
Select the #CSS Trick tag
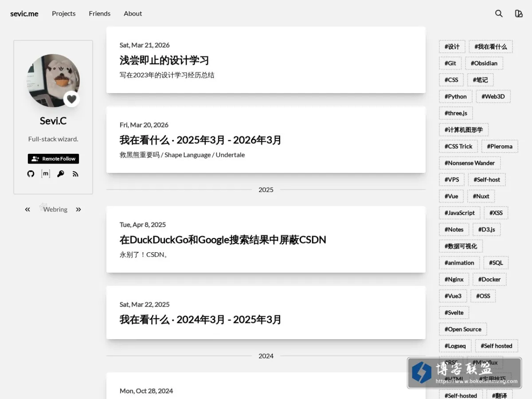click(458, 146)
